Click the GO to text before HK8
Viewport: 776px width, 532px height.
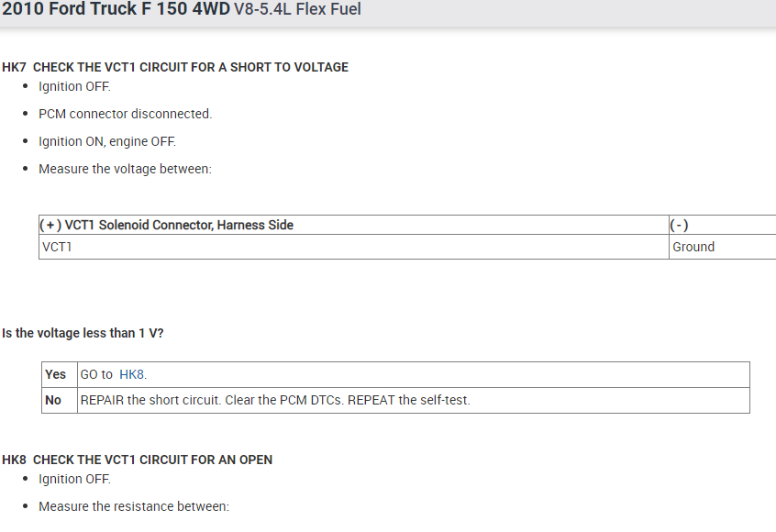(96, 374)
